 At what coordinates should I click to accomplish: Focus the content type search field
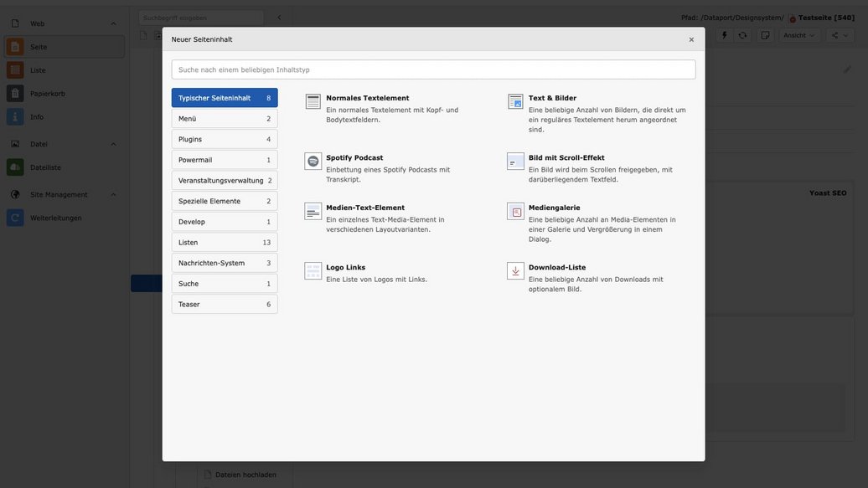433,69
